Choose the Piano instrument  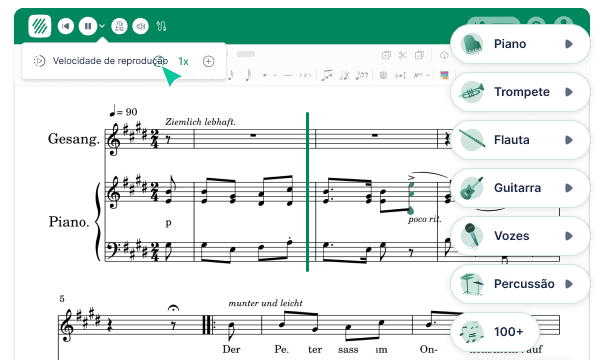tap(520, 44)
